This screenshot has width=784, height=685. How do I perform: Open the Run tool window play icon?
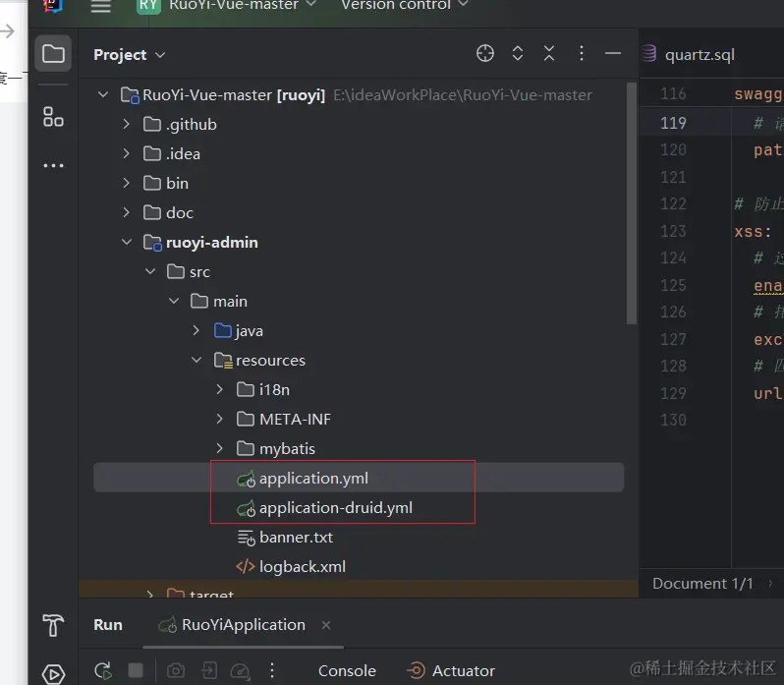pyautogui.click(x=53, y=674)
